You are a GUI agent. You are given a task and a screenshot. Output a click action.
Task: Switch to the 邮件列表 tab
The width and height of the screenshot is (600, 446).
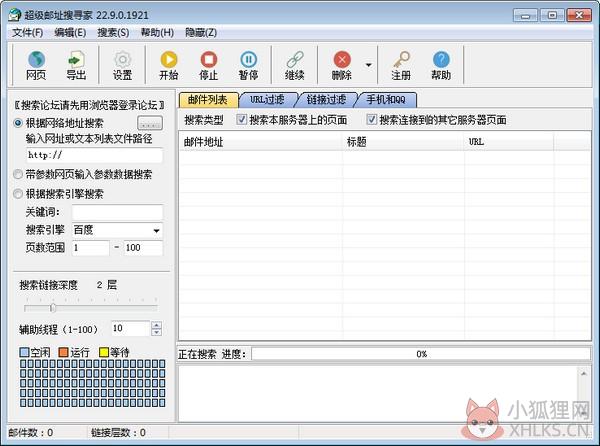208,100
